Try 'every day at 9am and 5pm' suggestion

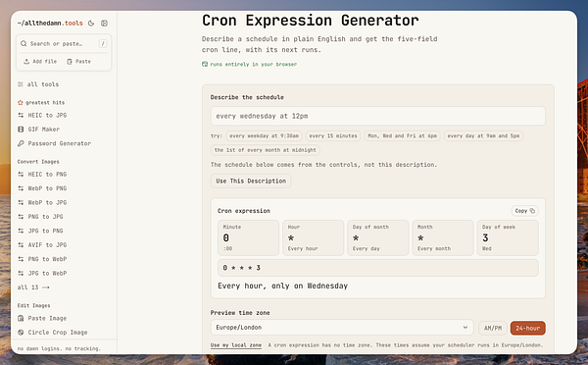coord(483,136)
